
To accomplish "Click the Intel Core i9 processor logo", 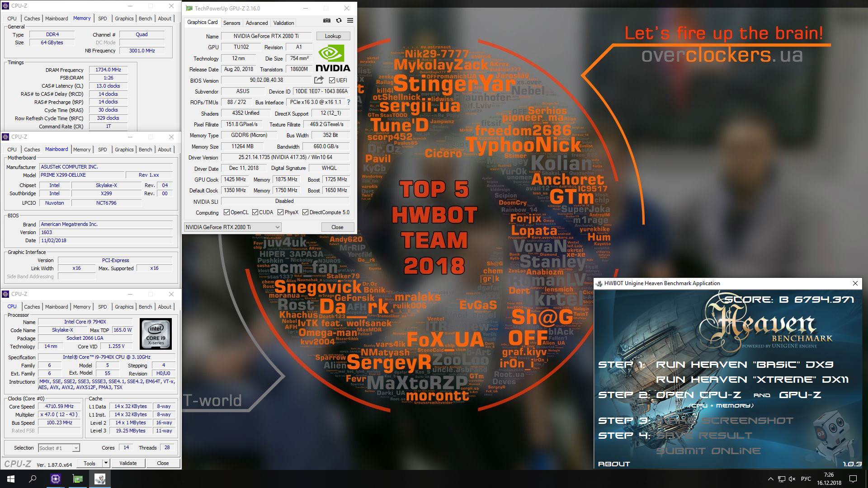I will tap(156, 334).
